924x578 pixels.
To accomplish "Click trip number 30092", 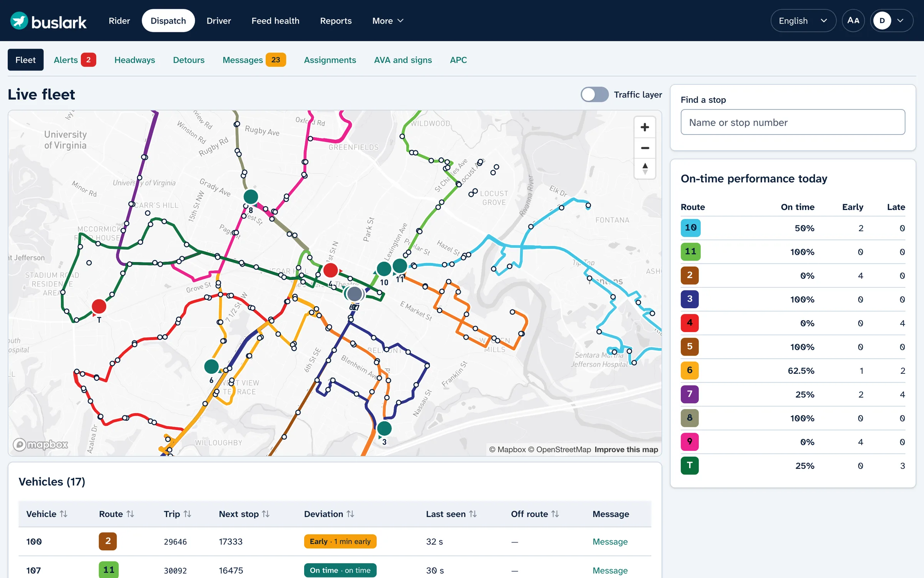I will click(x=175, y=570).
